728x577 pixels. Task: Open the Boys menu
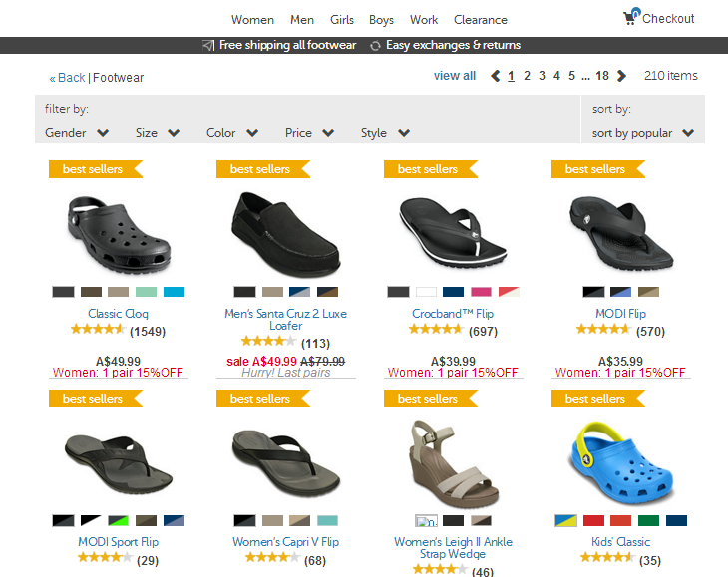click(381, 20)
